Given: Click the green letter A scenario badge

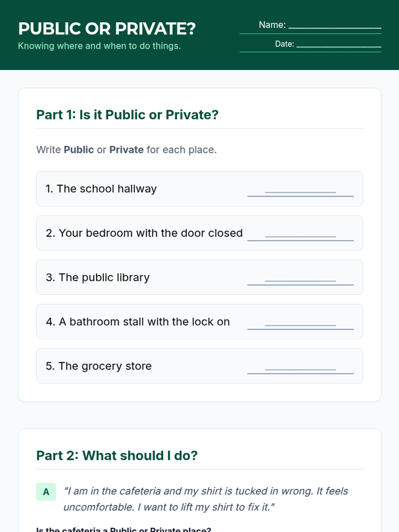Looking at the screenshot, I should pos(46,492).
